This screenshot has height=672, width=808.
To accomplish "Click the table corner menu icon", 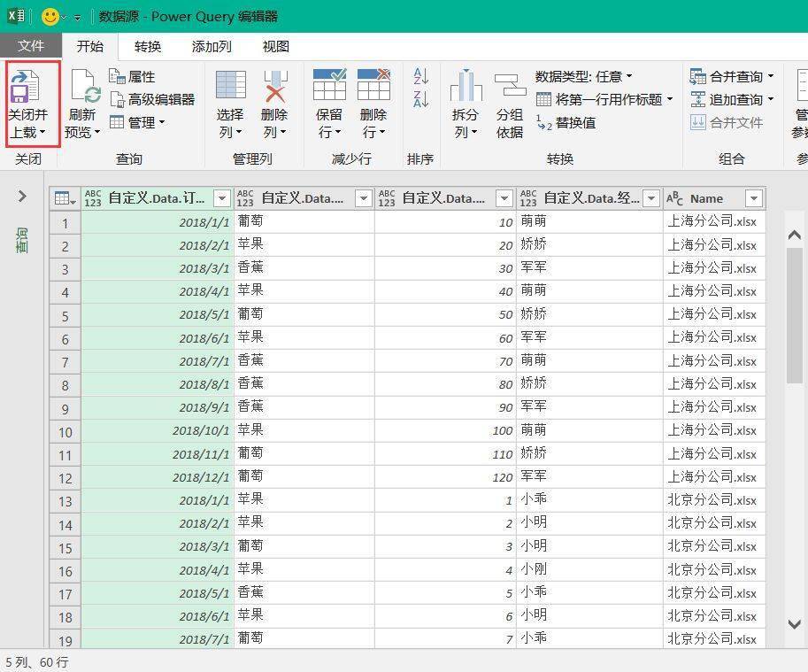I will click(x=65, y=198).
